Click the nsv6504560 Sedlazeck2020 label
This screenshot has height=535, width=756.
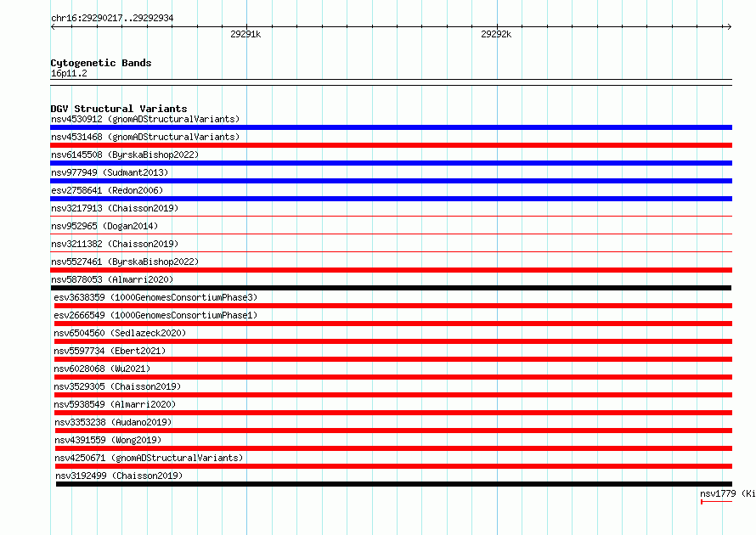(x=120, y=333)
